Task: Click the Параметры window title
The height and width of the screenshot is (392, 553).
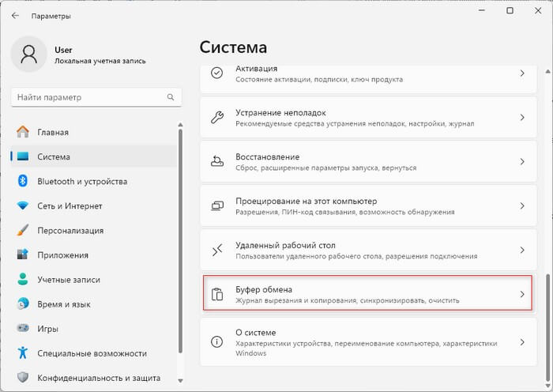Action: (x=51, y=17)
